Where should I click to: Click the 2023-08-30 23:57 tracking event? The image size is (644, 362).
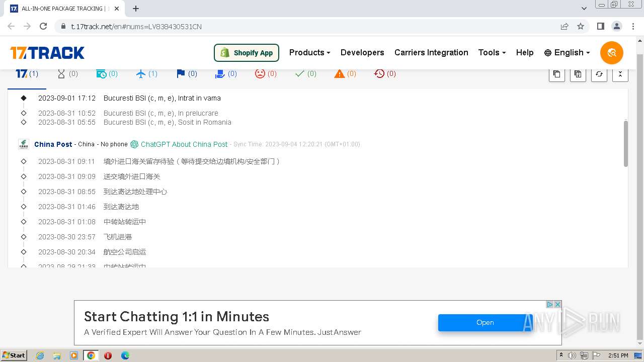tap(85, 237)
